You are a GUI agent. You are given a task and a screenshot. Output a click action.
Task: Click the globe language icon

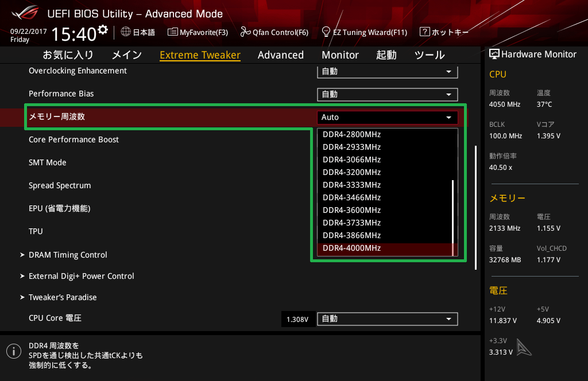(126, 32)
